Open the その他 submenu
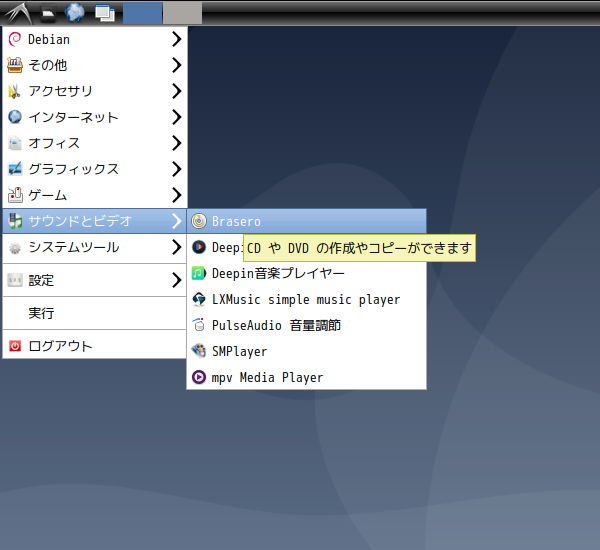The image size is (600, 550). tap(95, 65)
